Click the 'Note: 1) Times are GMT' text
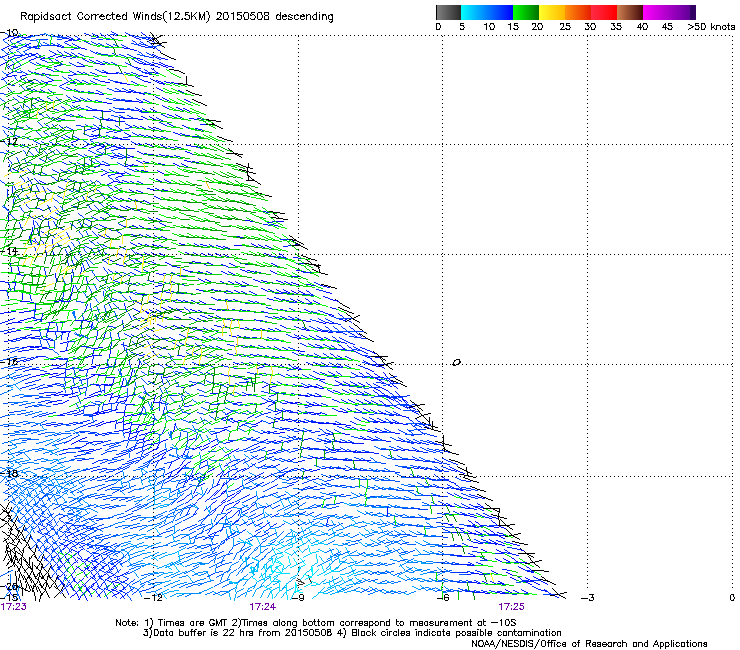 coord(171,623)
